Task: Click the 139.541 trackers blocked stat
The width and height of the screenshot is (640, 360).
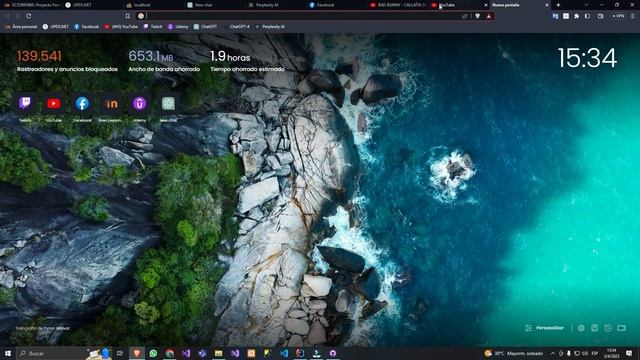Action: 67,61
